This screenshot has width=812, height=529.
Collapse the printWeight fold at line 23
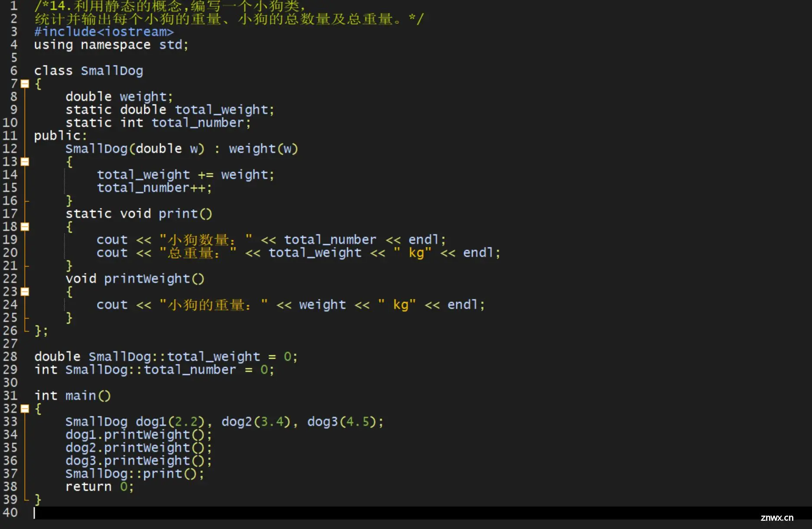25,292
